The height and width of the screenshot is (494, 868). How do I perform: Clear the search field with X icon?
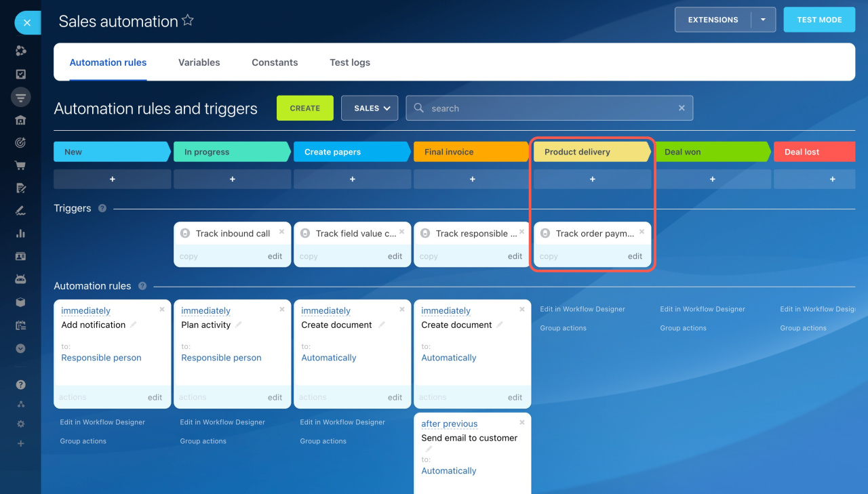tap(682, 108)
